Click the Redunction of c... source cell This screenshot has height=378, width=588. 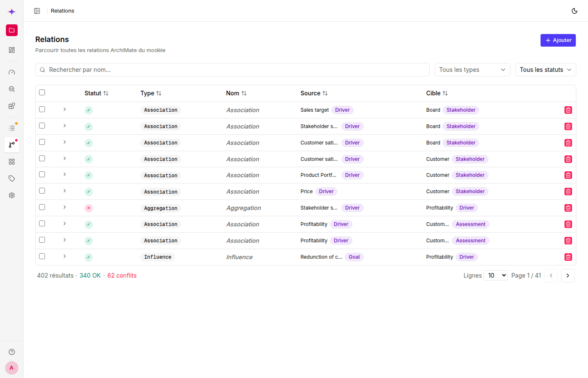click(x=321, y=257)
